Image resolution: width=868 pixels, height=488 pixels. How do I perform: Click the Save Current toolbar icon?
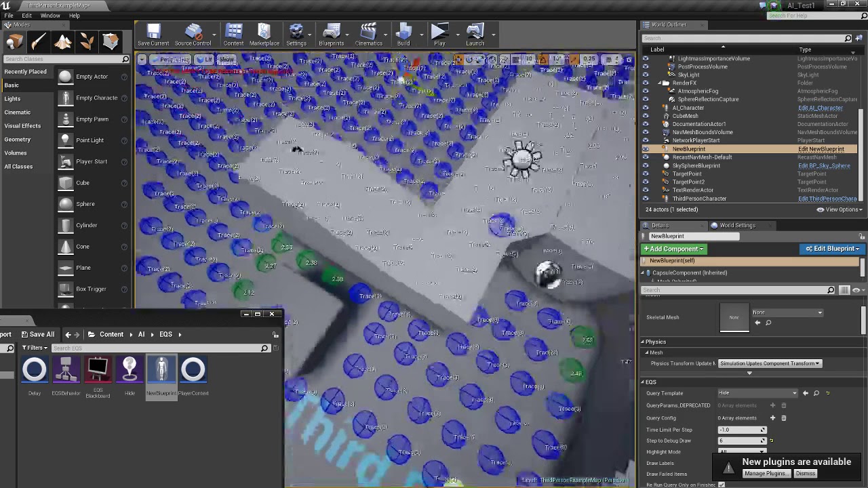tap(153, 35)
